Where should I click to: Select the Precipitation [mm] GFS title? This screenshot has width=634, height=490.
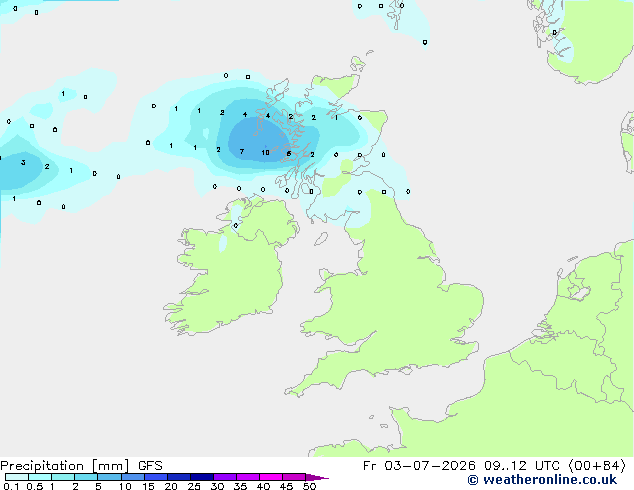[x=81, y=466]
